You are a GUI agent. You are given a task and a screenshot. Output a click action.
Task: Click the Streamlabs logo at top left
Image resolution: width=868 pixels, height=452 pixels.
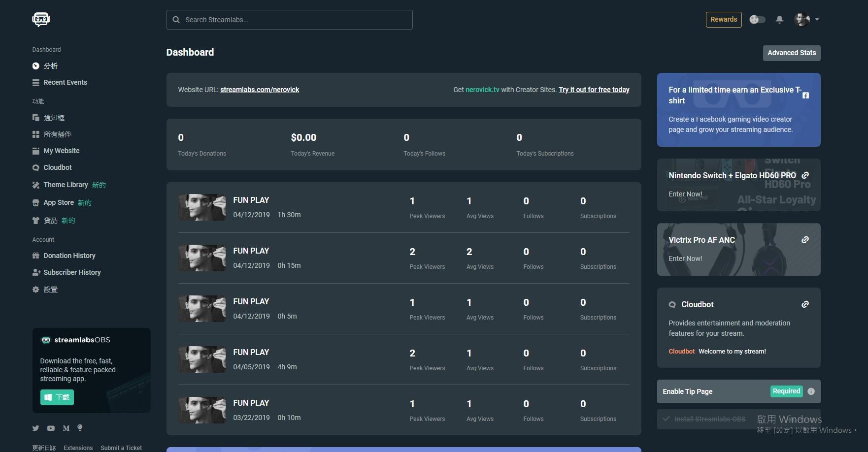[41, 19]
